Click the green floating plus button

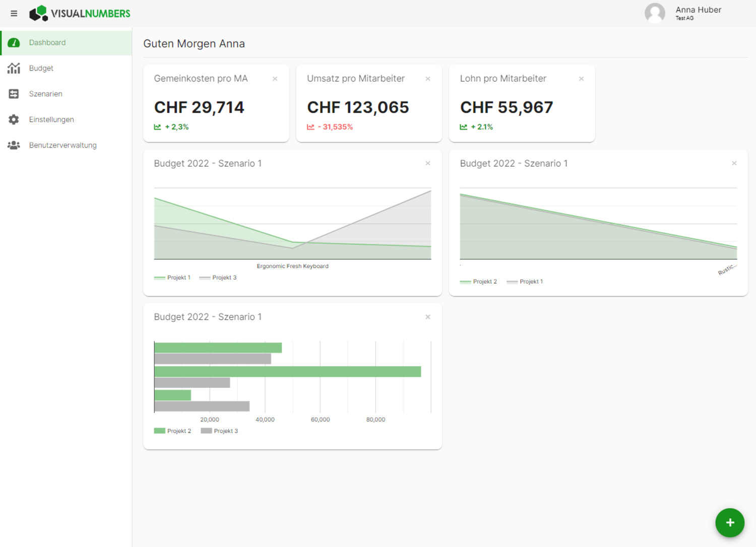(729, 523)
